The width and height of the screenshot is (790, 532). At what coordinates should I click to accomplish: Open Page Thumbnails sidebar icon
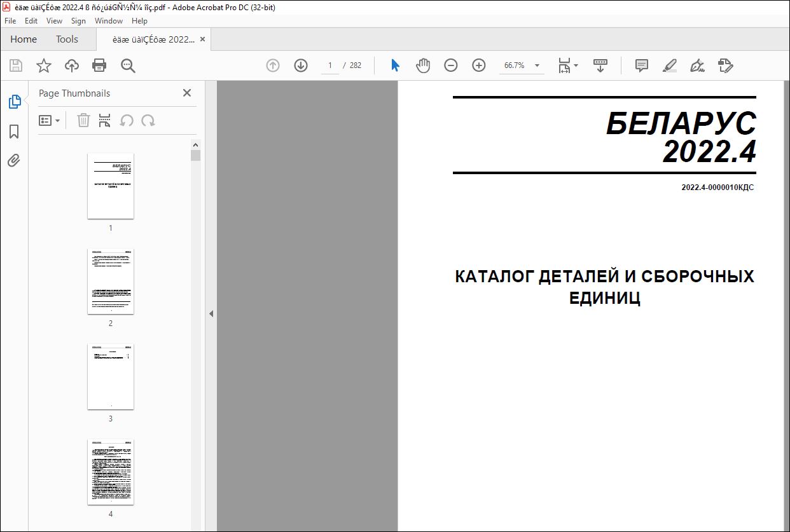[x=14, y=102]
